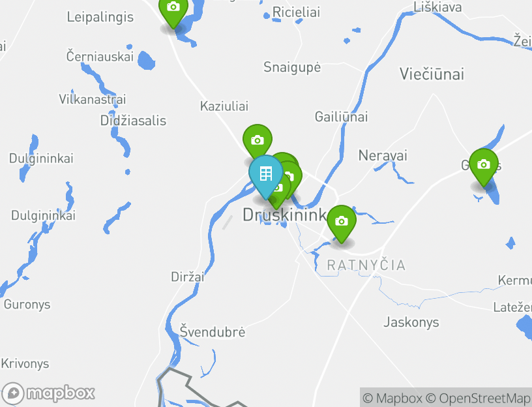Viewport: 532px width, 407px height.
Task: Click the Ratnyčia district label
Action: (x=366, y=265)
